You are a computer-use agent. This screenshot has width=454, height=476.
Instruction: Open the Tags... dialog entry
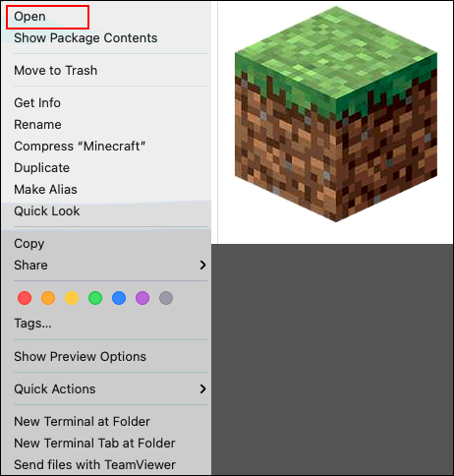click(x=32, y=324)
